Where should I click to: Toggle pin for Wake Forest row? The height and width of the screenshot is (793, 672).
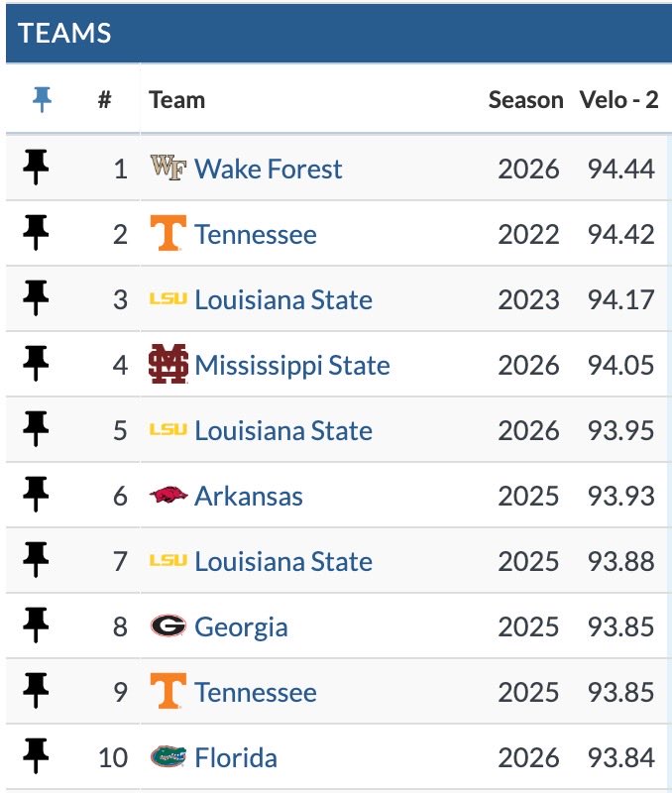click(x=36, y=167)
